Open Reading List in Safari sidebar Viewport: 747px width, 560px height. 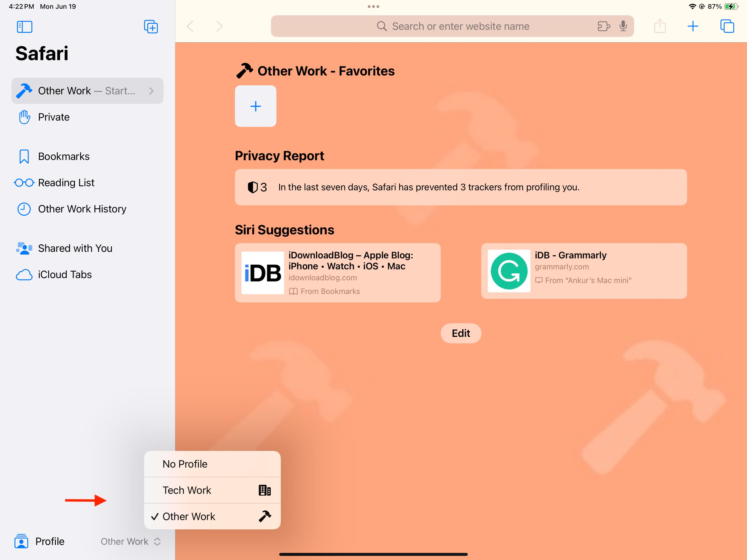pos(65,182)
